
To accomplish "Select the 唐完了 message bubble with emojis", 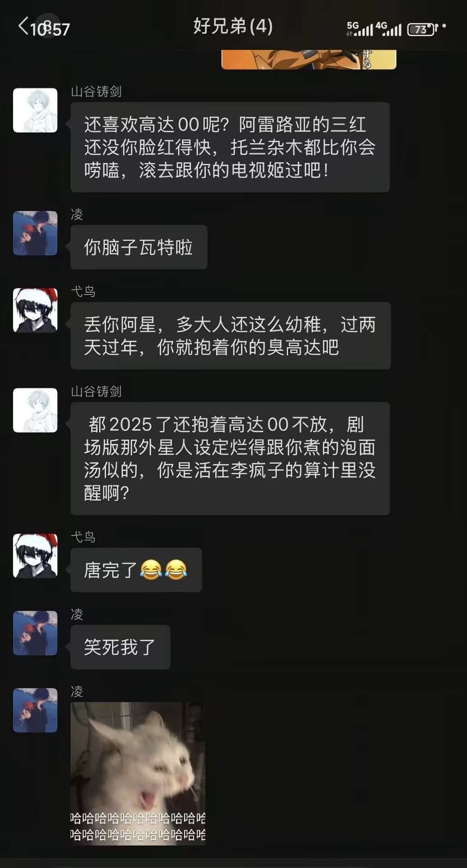I will 136,570.
